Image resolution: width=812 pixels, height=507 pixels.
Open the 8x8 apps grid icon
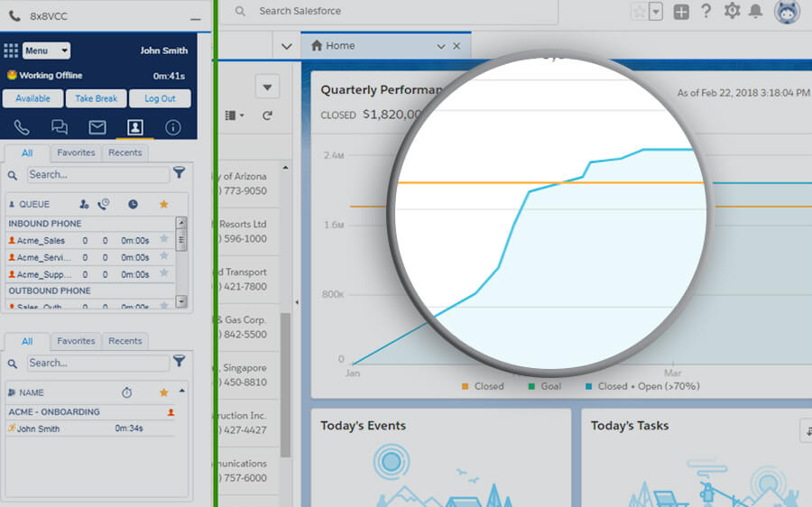coord(11,51)
